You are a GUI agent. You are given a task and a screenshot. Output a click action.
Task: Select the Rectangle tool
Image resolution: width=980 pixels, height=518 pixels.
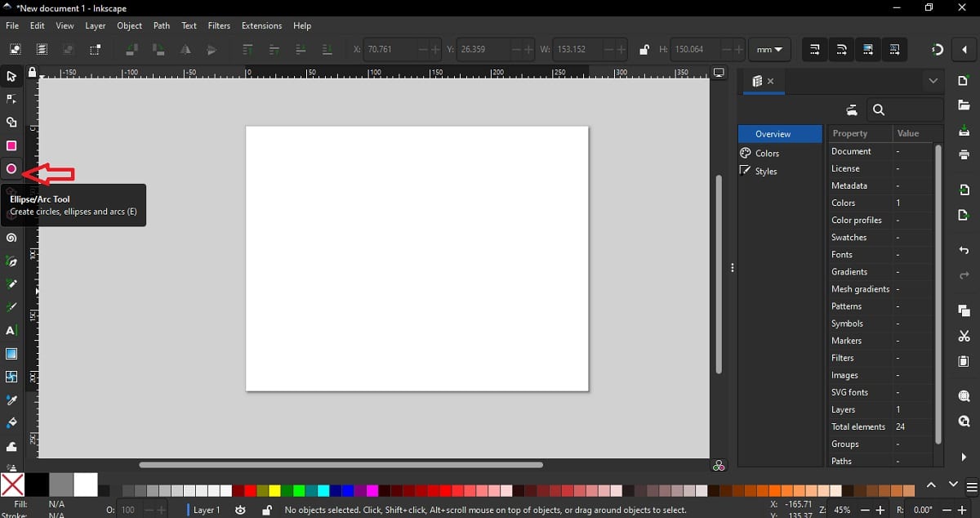pyautogui.click(x=11, y=145)
